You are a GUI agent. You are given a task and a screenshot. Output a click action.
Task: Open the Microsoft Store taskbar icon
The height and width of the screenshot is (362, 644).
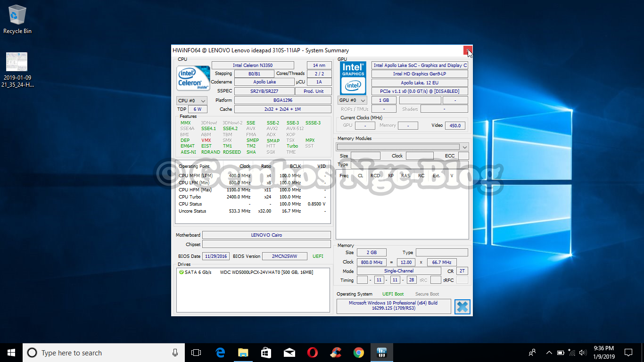(266, 353)
